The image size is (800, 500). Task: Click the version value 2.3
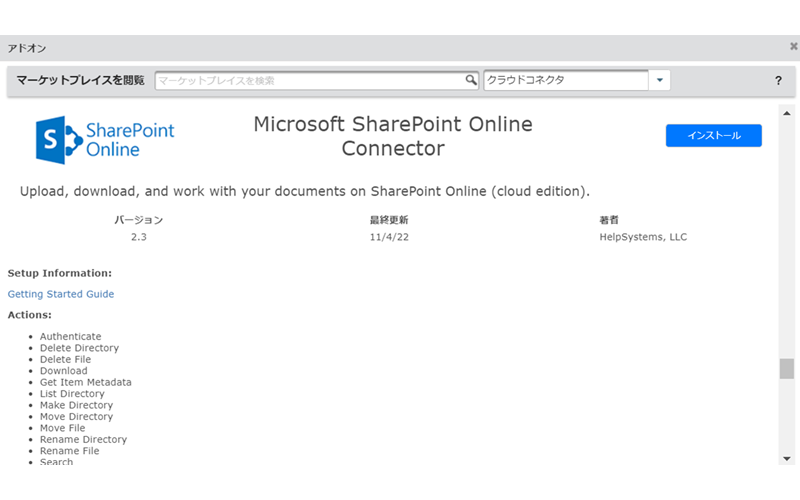(x=139, y=237)
